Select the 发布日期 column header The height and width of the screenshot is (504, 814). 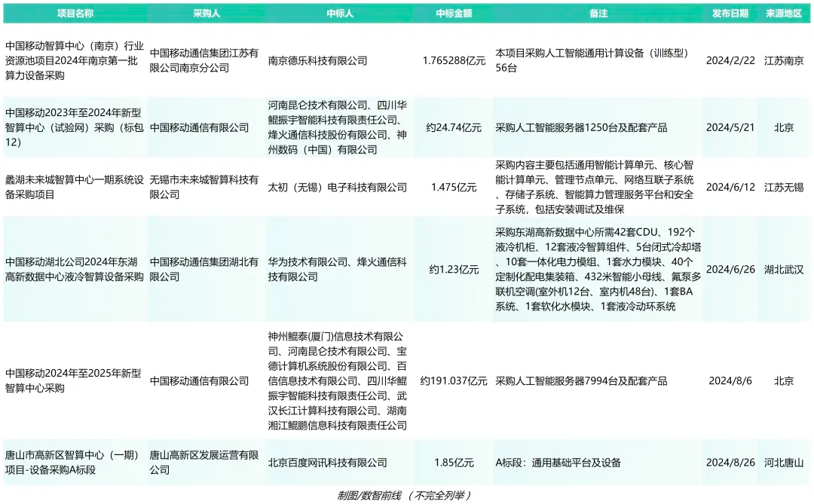coord(730,14)
